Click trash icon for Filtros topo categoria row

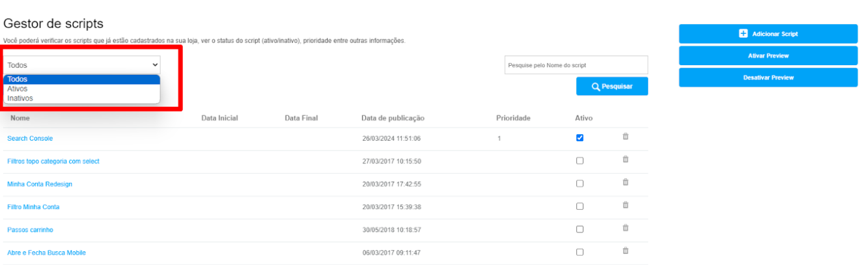coord(625,160)
